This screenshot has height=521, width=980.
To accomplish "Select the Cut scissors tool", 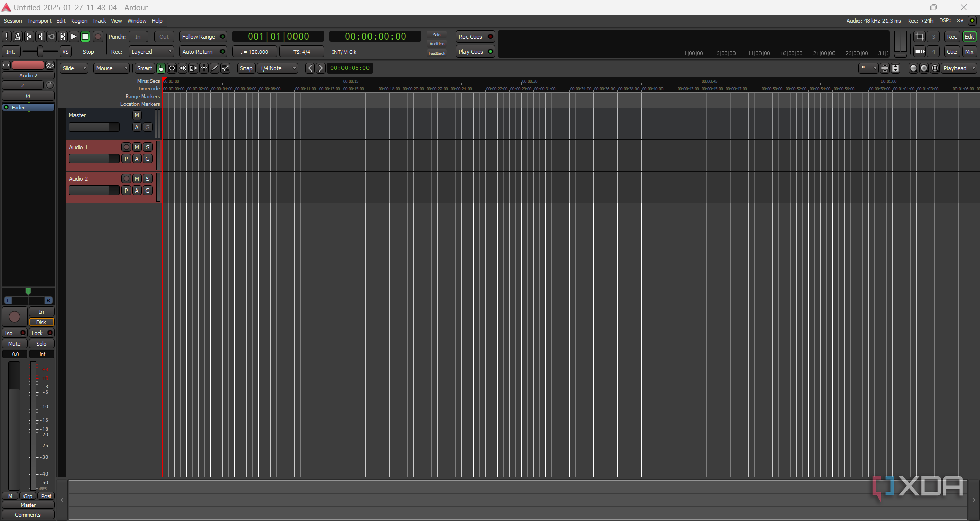I will pyautogui.click(x=182, y=68).
